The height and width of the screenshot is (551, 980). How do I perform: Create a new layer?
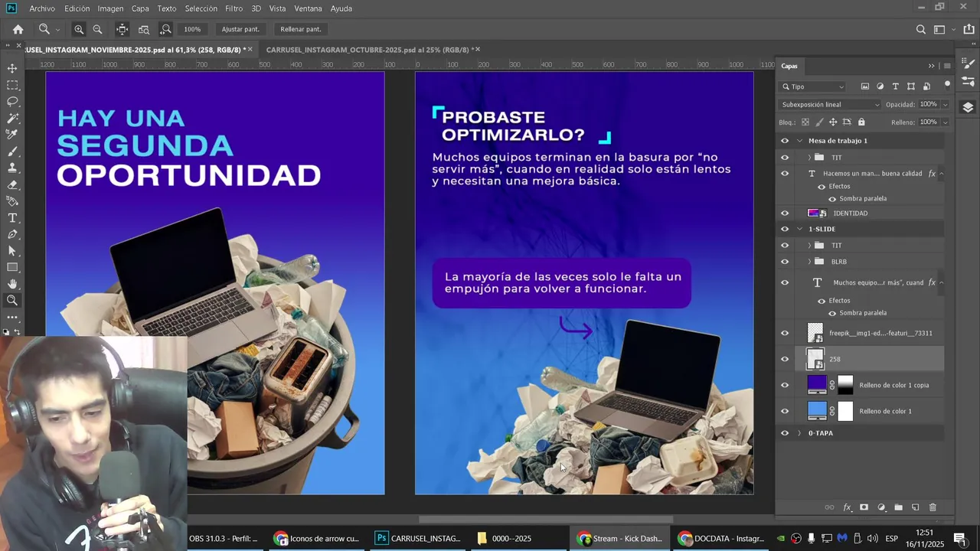[x=915, y=507]
